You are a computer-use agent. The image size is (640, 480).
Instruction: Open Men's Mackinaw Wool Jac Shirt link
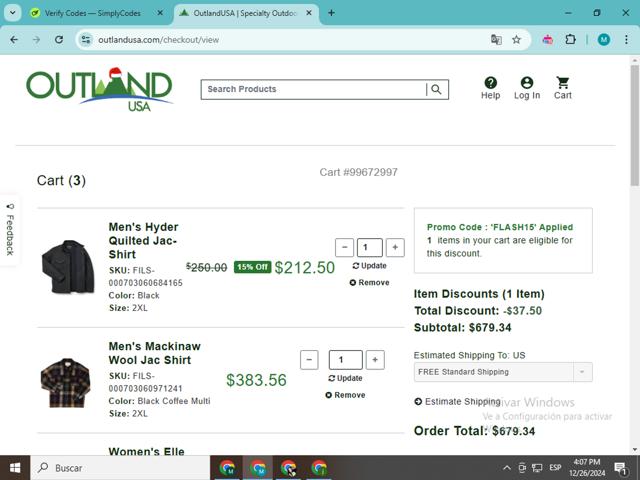coord(154,353)
